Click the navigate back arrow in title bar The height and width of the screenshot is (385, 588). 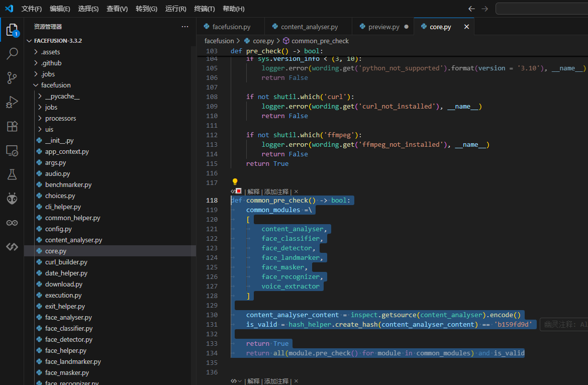(x=471, y=9)
